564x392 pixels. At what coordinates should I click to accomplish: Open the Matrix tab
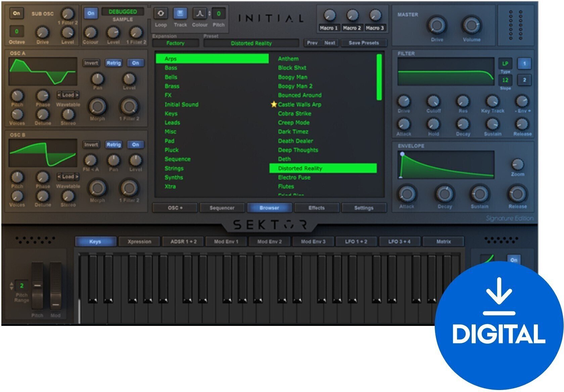click(x=443, y=241)
